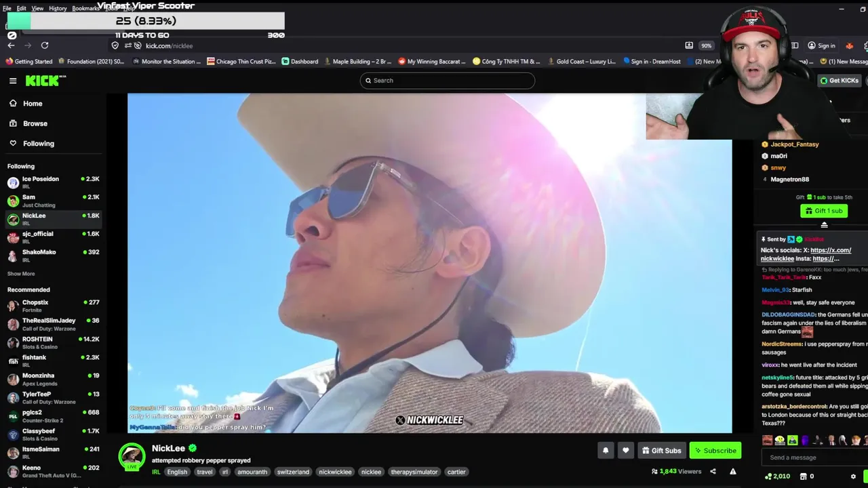Open the Edit menu

[x=22, y=8]
